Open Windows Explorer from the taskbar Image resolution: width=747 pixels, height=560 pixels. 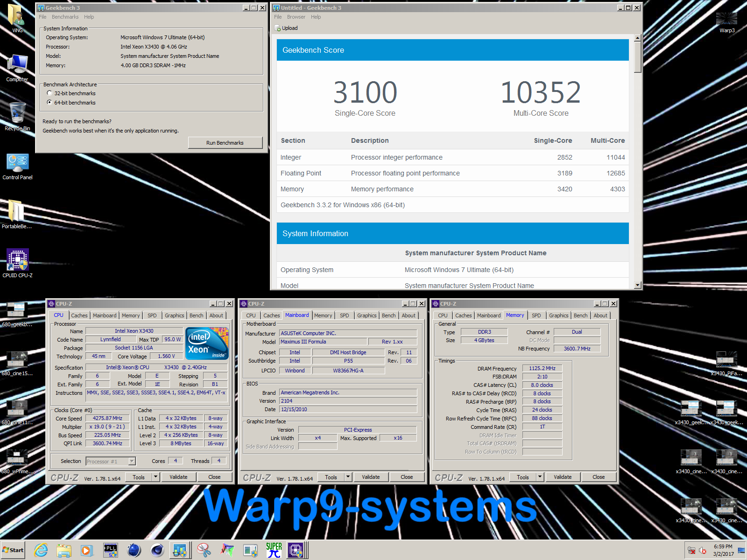click(64, 551)
